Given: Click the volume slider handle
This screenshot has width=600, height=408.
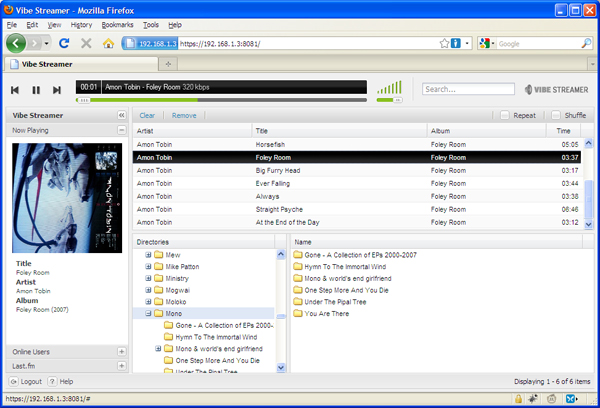Looking at the screenshot, I should (398, 100).
